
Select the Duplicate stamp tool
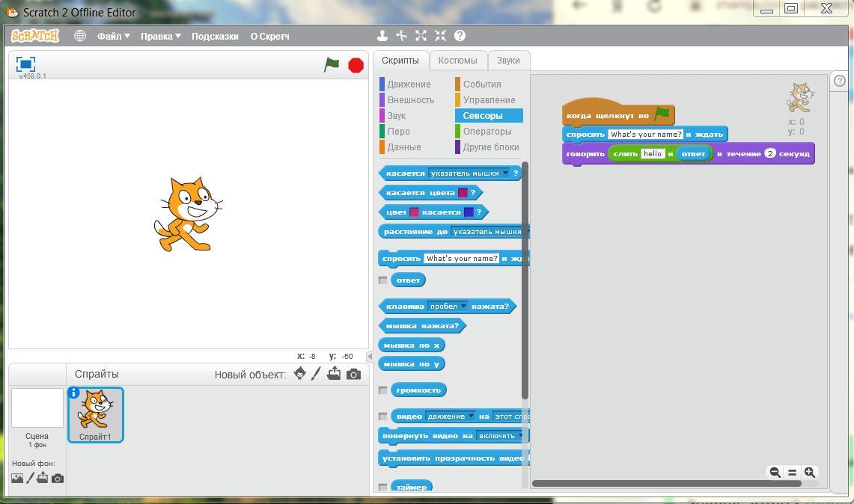tap(382, 36)
